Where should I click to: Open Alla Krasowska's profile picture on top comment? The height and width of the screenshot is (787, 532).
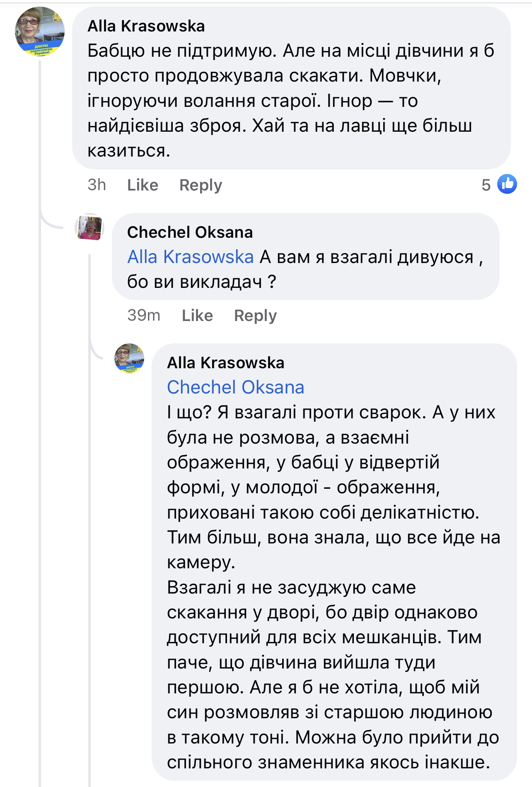point(40,32)
